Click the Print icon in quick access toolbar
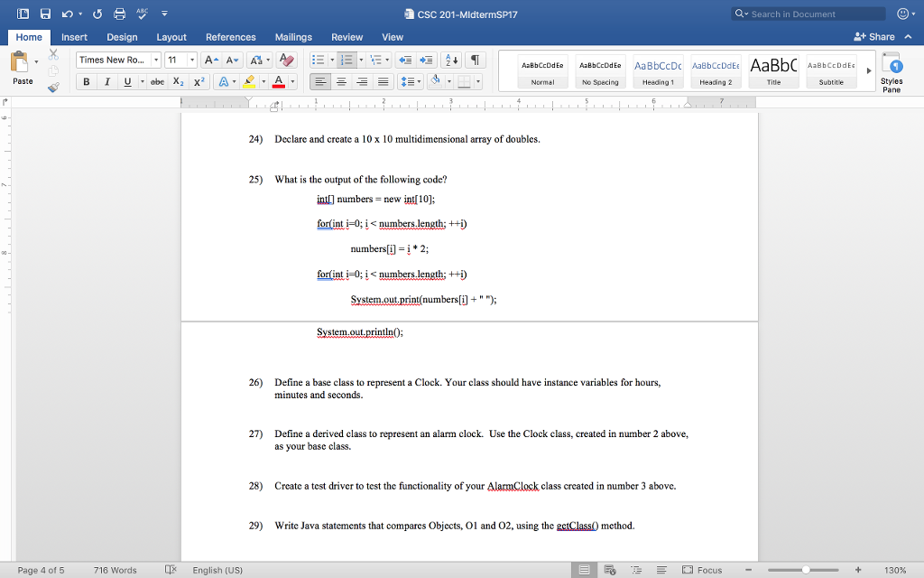 pos(115,14)
